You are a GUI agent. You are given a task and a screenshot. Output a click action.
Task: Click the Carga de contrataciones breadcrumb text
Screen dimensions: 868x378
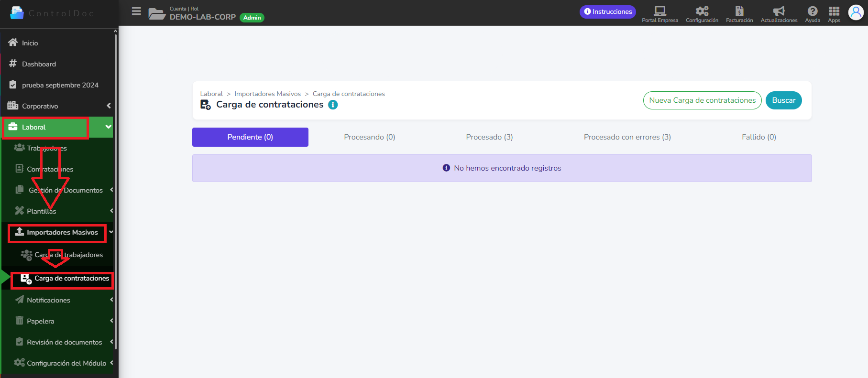tap(349, 94)
